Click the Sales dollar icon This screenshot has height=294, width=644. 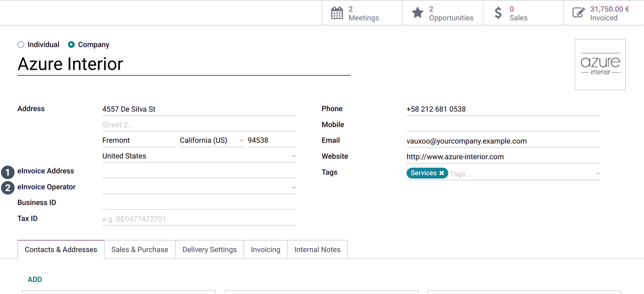[x=498, y=13]
